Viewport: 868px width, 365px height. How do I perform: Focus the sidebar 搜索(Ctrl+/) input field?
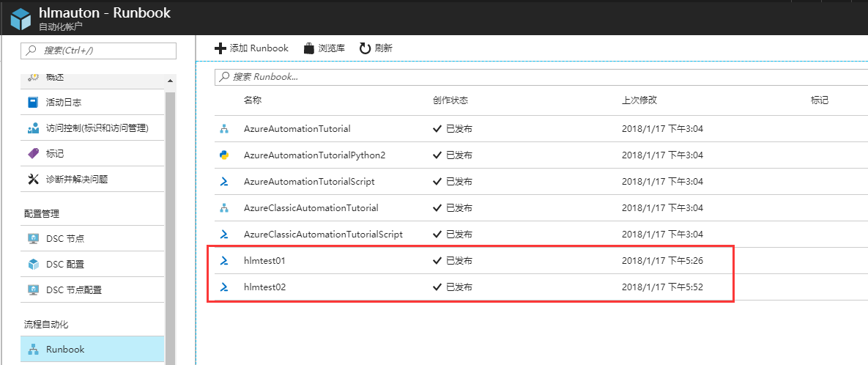pos(99,51)
